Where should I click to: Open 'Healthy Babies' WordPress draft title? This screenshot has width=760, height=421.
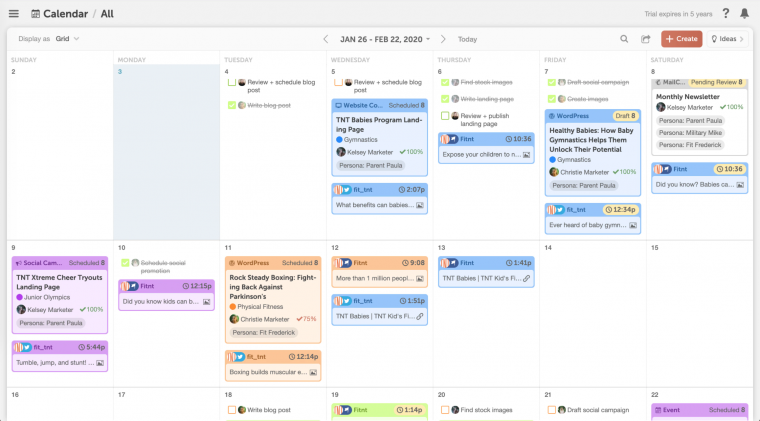pos(591,140)
